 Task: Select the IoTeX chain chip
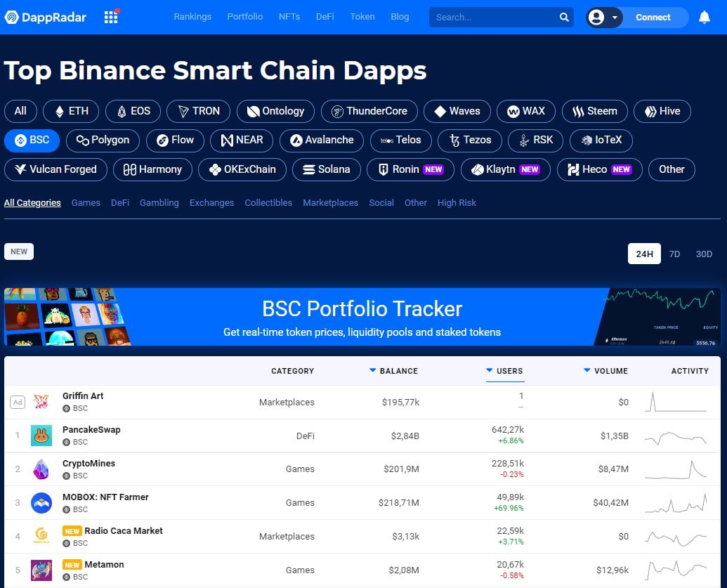[601, 141]
